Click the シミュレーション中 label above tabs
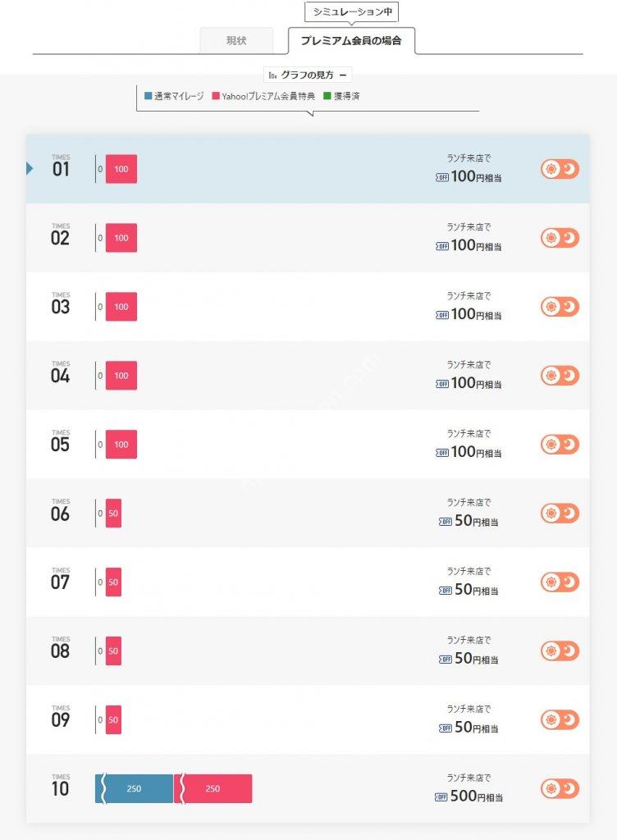 (352, 11)
